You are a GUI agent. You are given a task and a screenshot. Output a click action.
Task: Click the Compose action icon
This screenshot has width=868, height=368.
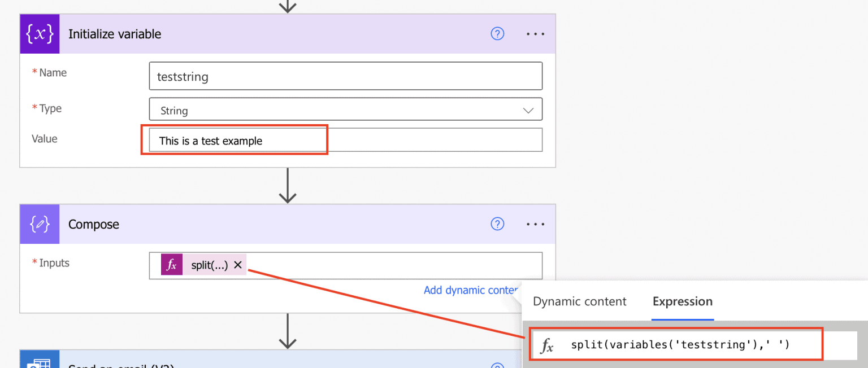click(x=40, y=224)
